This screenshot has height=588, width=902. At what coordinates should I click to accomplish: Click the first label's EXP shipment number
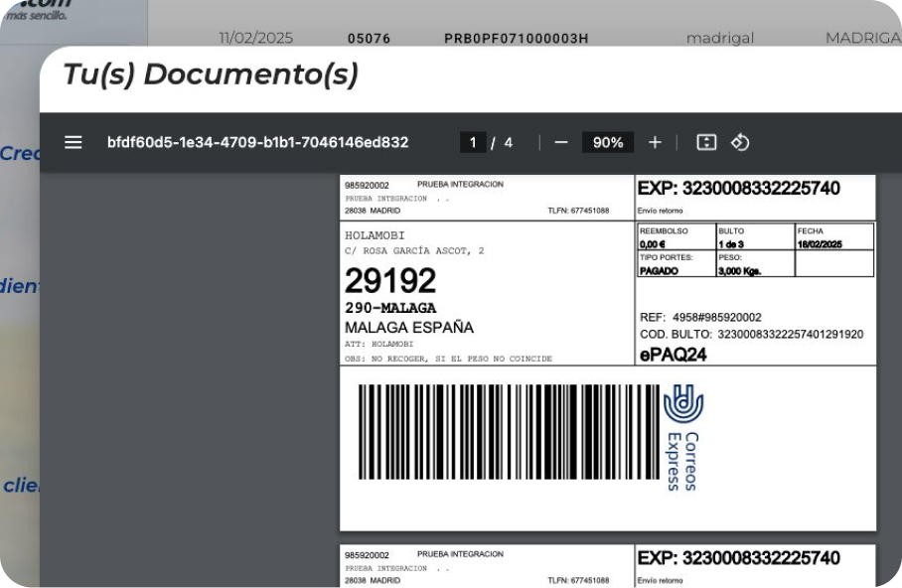[x=738, y=189]
